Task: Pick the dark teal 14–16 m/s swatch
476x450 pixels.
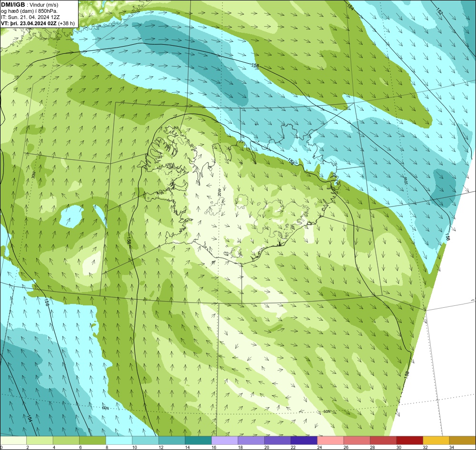Action: pyautogui.click(x=198, y=440)
